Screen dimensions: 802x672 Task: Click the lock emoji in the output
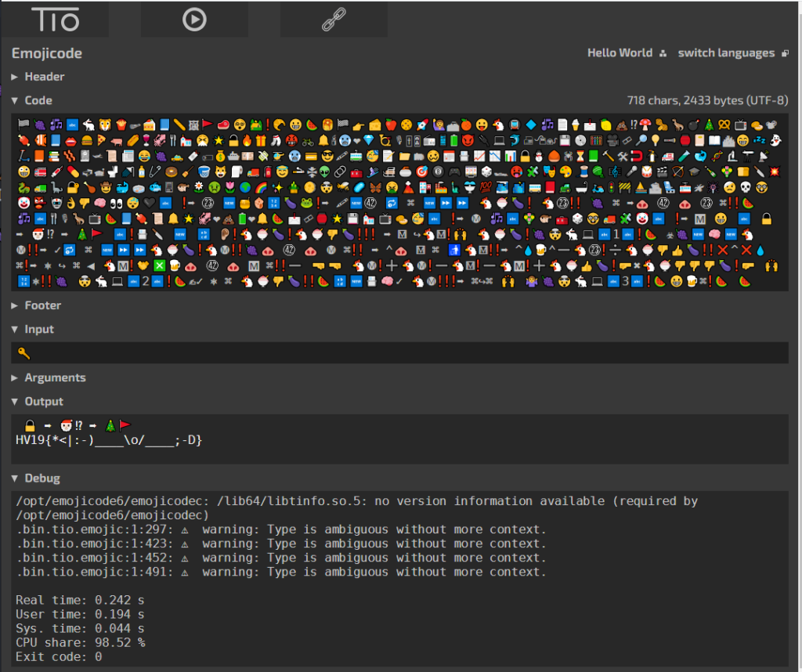pyautogui.click(x=30, y=425)
